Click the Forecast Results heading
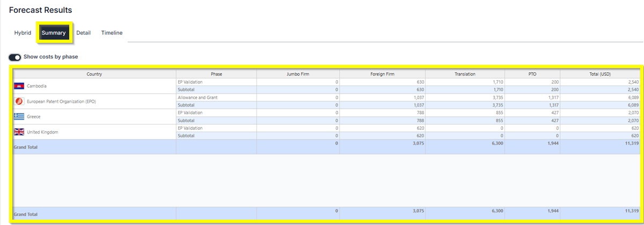 pyautogui.click(x=40, y=10)
